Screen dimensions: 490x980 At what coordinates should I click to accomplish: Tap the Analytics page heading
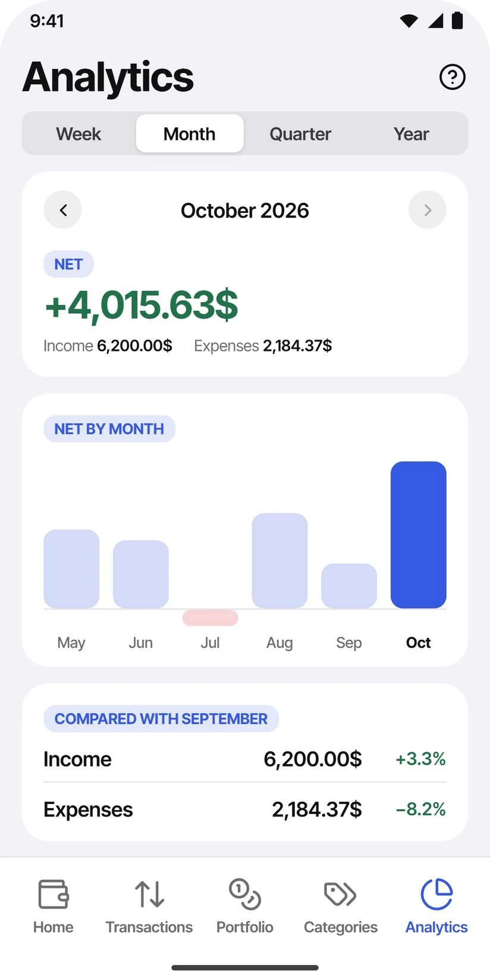point(108,77)
